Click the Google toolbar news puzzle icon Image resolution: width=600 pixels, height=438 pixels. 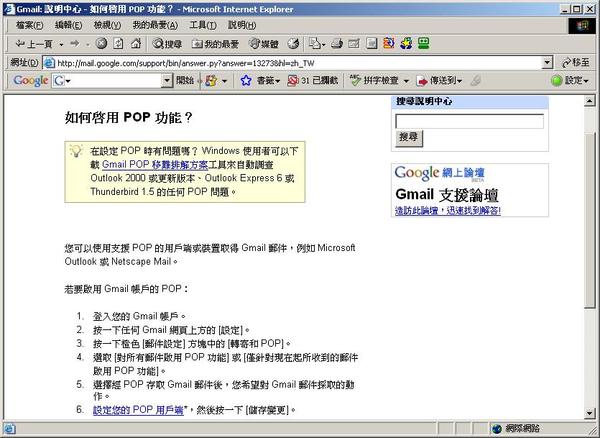point(211,81)
